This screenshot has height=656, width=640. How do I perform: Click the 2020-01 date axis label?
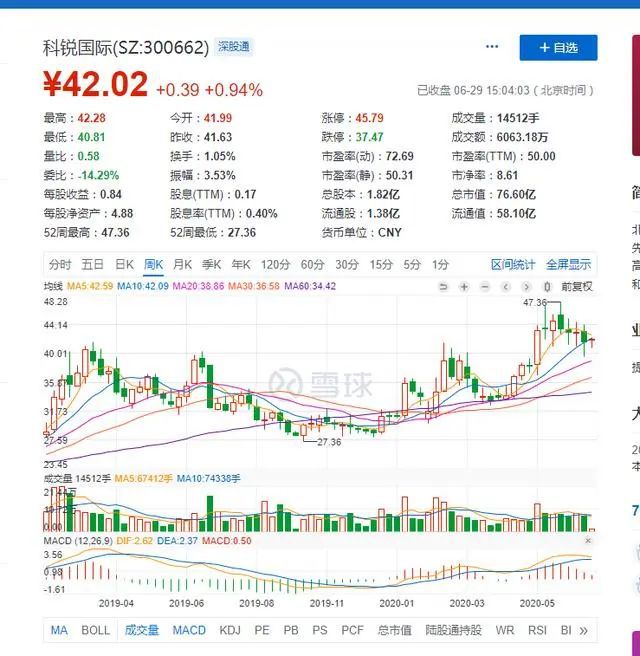[x=397, y=604]
